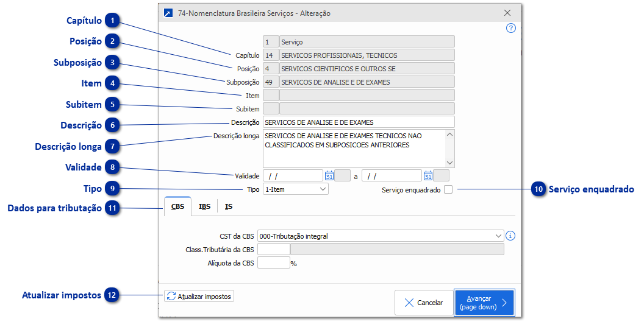
Task: Click the numbered callout 12 marker
Action: click(112, 295)
